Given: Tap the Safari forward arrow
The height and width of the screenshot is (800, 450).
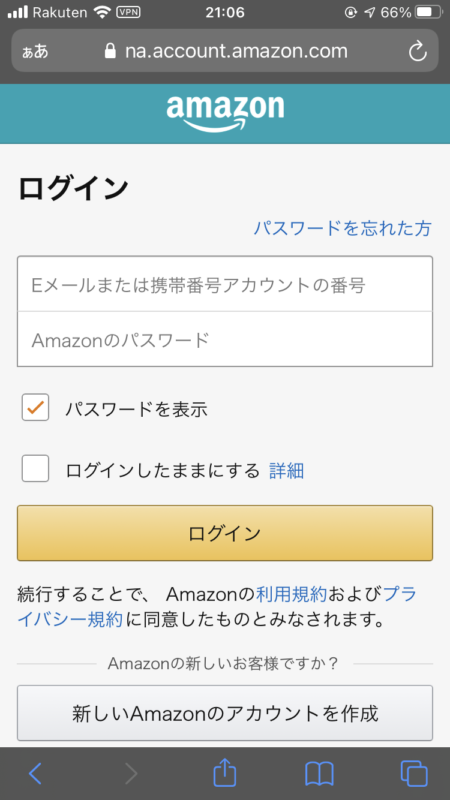Looking at the screenshot, I should (131, 773).
